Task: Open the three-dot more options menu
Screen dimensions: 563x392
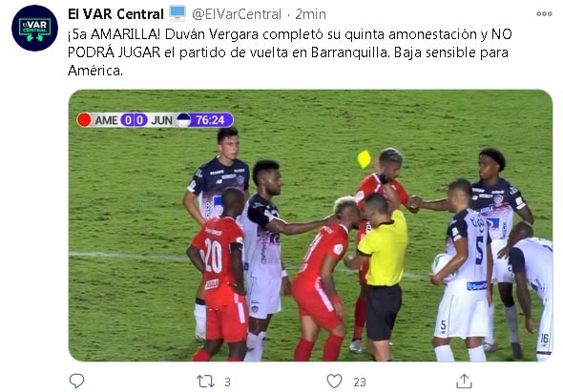Action: click(x=544, y=14)
